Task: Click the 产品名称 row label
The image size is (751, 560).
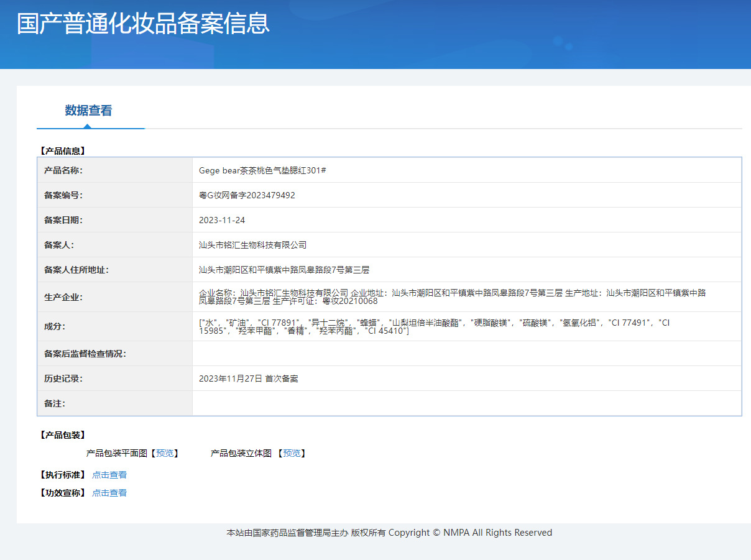Action: (x=63, y=170)
